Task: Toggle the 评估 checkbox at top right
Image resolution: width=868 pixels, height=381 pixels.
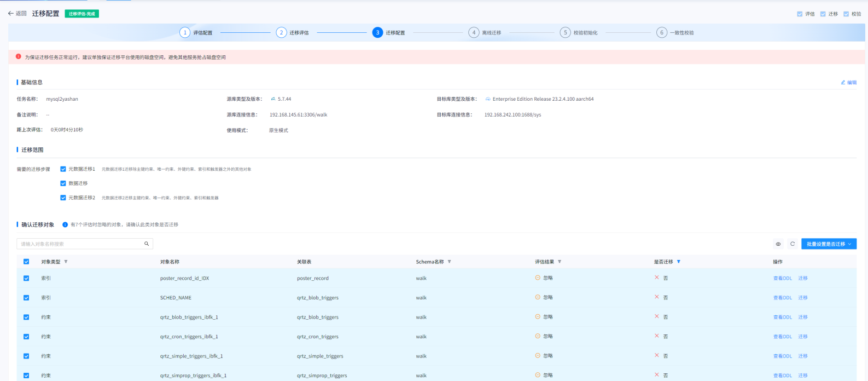Action: tap(800, 14)
